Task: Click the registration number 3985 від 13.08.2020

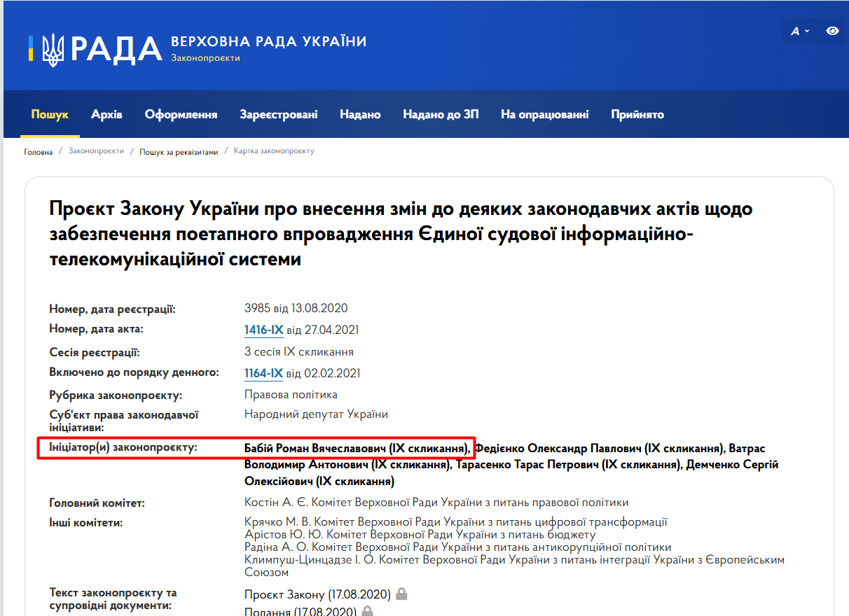Action: [x=296, y=308]
